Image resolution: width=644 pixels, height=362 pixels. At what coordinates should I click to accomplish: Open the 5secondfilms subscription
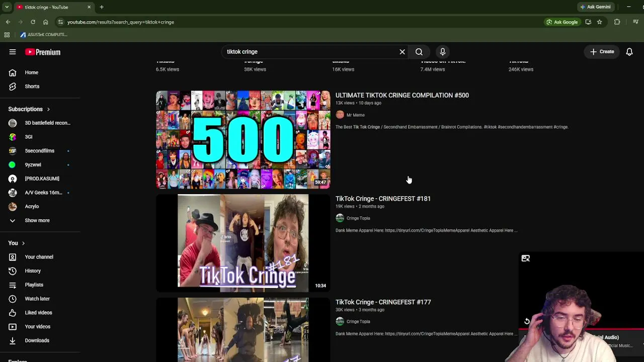coord(40,151)
